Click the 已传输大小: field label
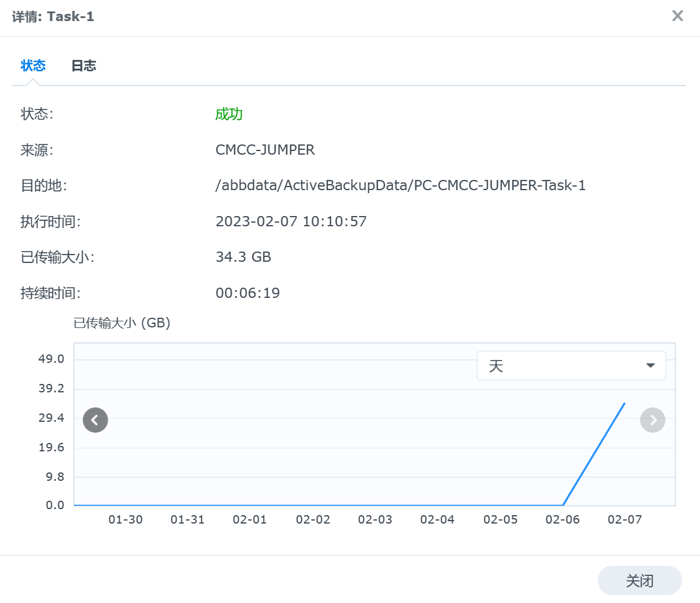This screenshot has width=700, height=603. coord(58,257)
